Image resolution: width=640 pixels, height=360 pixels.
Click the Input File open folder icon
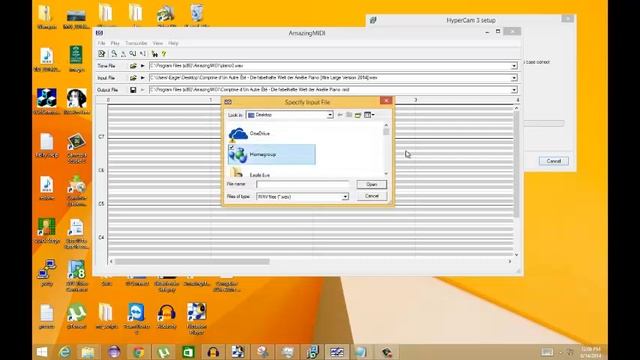[133, 78]
